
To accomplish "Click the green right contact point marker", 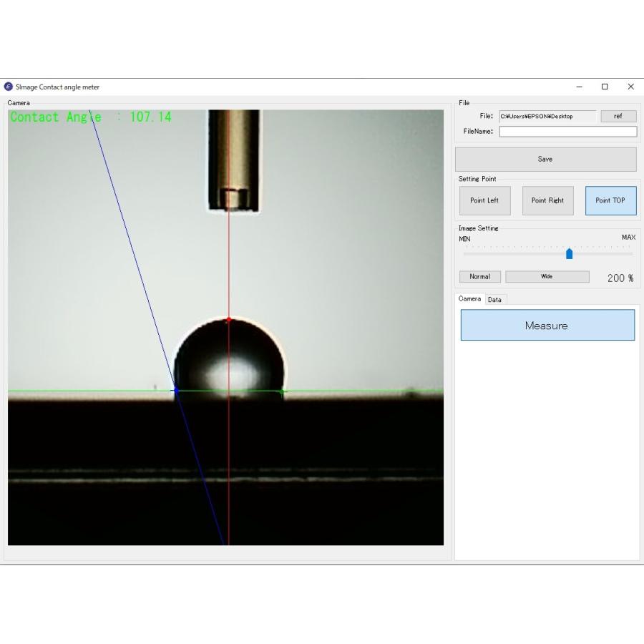I will tap(283, 391).
